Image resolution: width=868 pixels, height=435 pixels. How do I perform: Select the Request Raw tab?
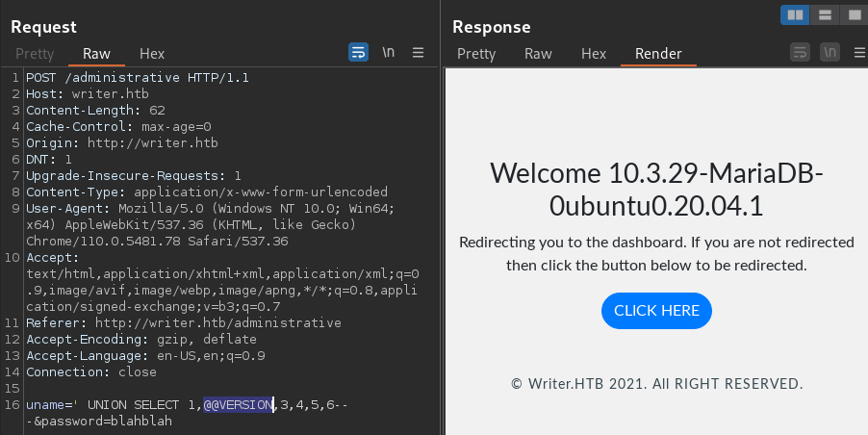[96, 54]
